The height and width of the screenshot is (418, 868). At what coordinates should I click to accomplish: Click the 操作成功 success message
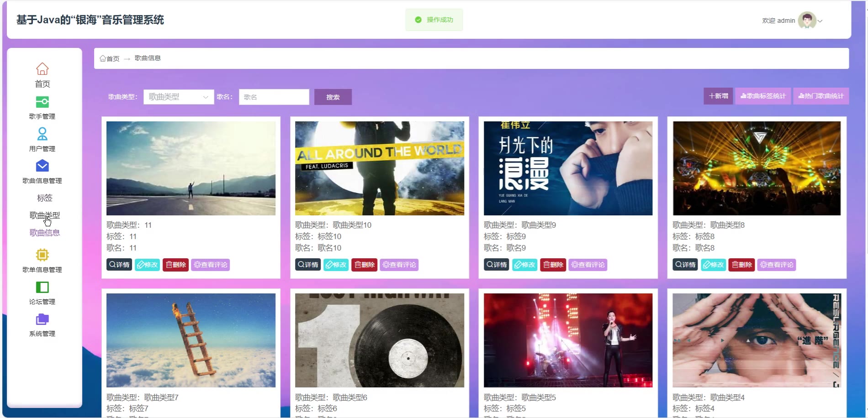434,20
